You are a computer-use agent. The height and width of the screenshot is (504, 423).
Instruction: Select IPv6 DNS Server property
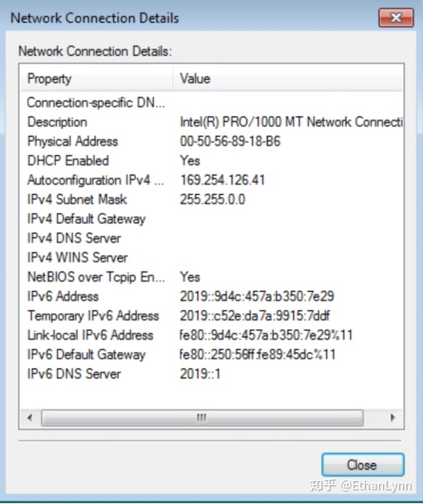pos(74,374)
